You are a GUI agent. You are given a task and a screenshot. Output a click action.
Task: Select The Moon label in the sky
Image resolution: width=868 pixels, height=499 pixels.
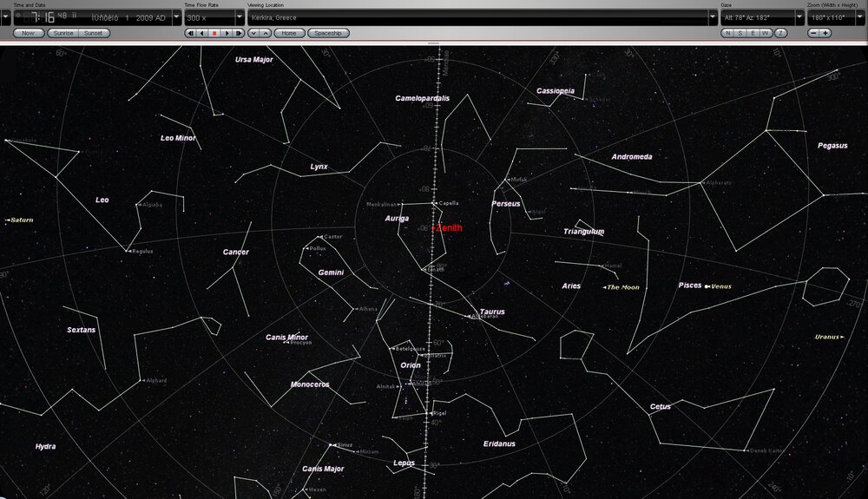[622, 287]
